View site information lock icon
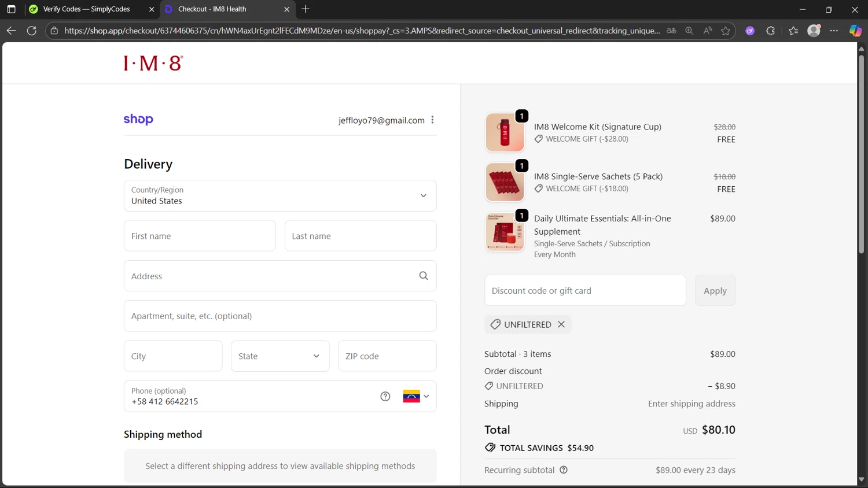This screenshot has height=488, width=868. pos(54,31)
